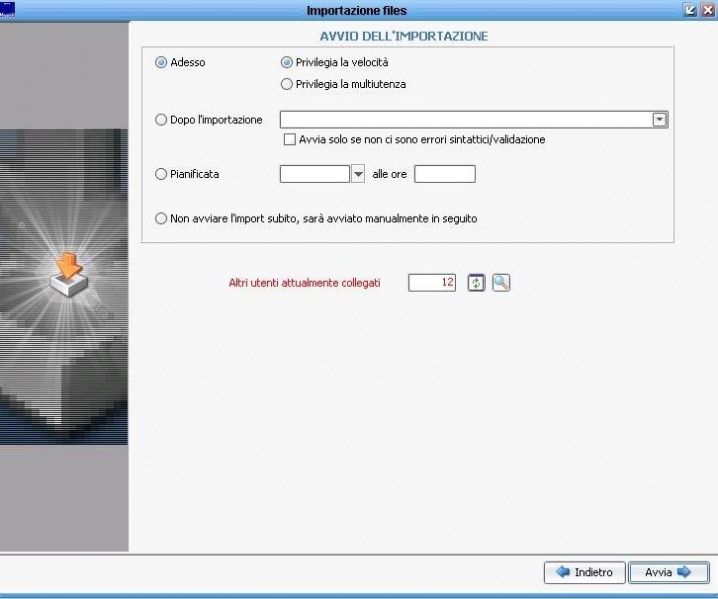Screen dimensions: 718x599
Task: Expand the Dopo l'importazione dropdown arrow
Action: point(659,120)
